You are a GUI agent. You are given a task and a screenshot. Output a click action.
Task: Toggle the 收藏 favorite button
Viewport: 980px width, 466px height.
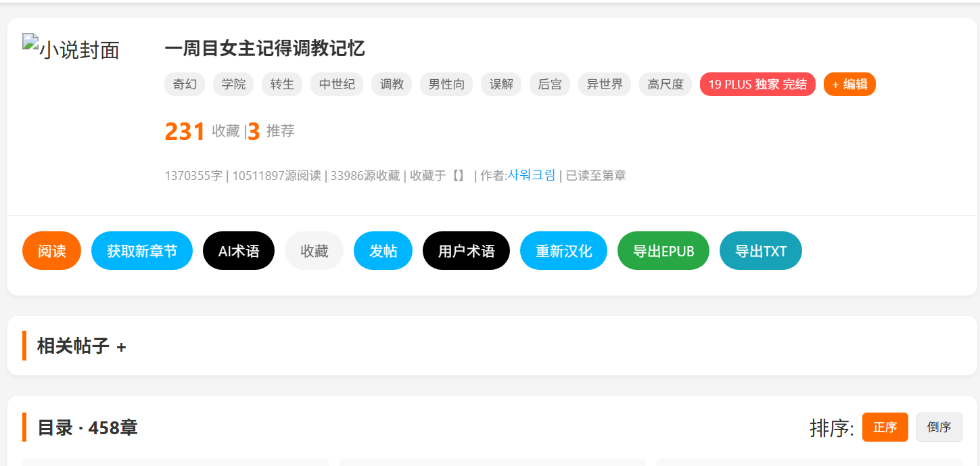(314, 251)
